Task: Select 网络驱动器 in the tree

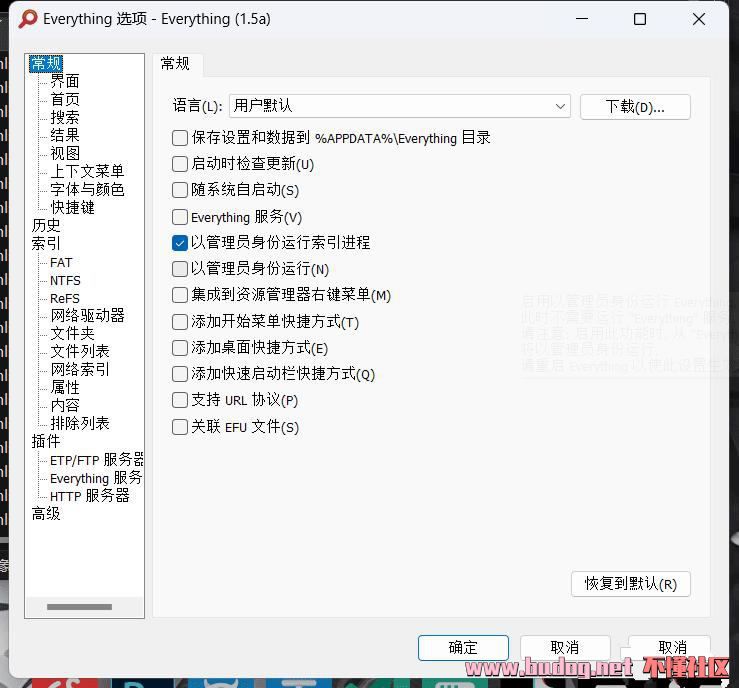Action: coord(87,315)
